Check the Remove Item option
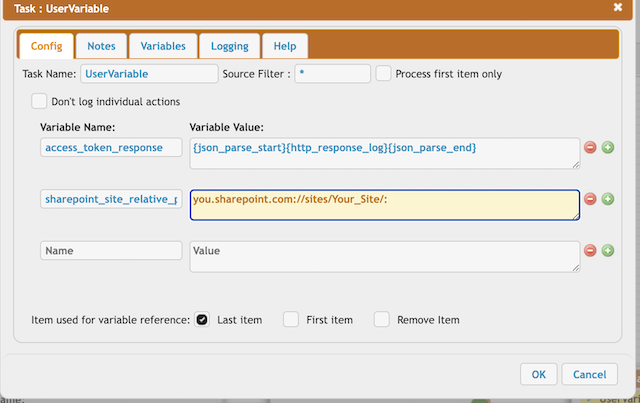This screenshot has height=403, width=640. pos(382,319)
